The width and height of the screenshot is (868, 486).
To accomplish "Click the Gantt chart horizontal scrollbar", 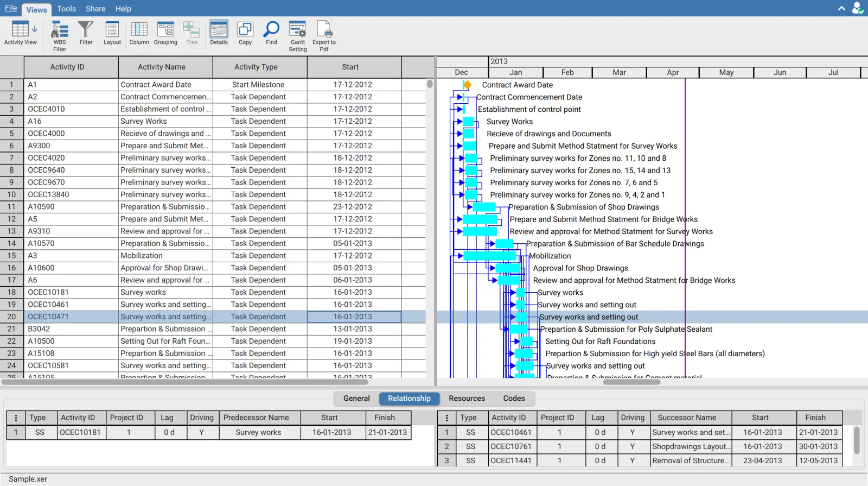I will point(631,382).
